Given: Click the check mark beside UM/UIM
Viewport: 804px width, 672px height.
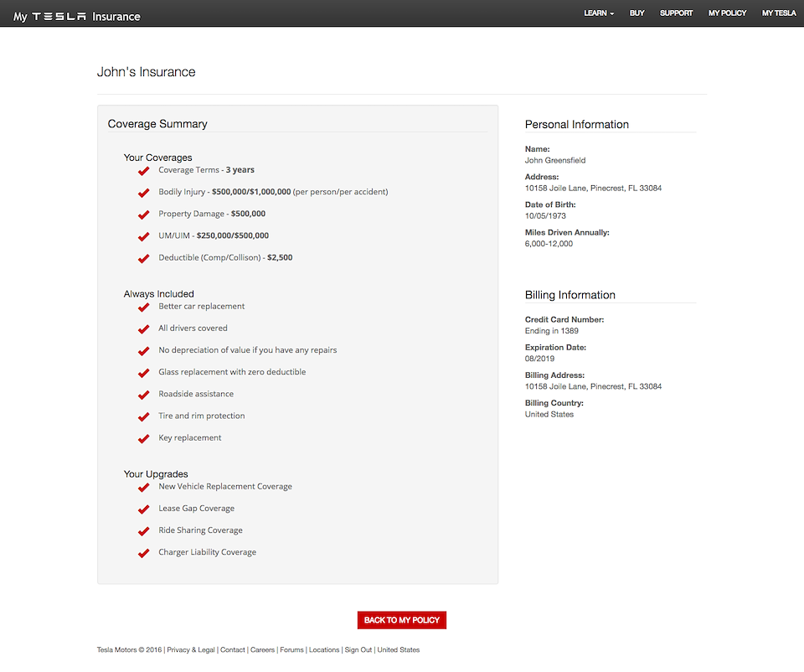Looking at the screenshot, I should pyautogui.click(x=143, y=237).
